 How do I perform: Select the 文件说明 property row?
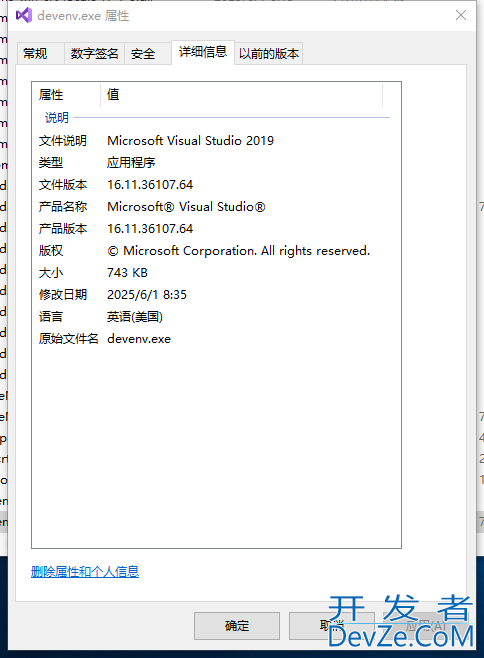[216, 141]
